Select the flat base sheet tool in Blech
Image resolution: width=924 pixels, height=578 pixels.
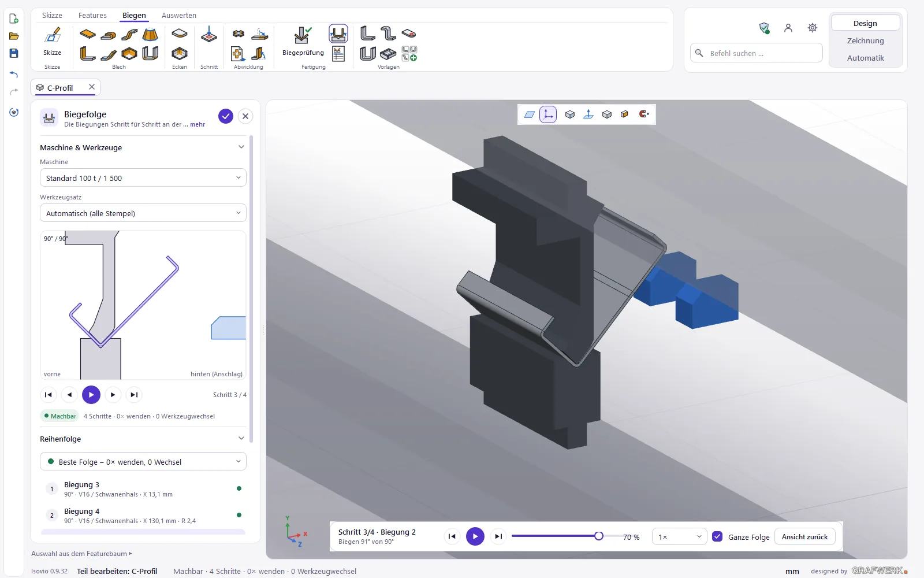click(88, 34)
